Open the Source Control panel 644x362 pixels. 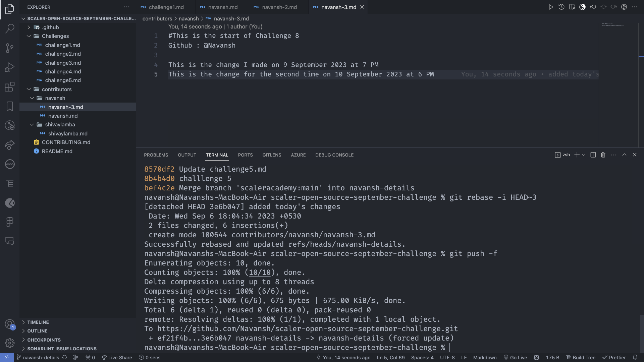pyautogui.click(x=10, y=48)
